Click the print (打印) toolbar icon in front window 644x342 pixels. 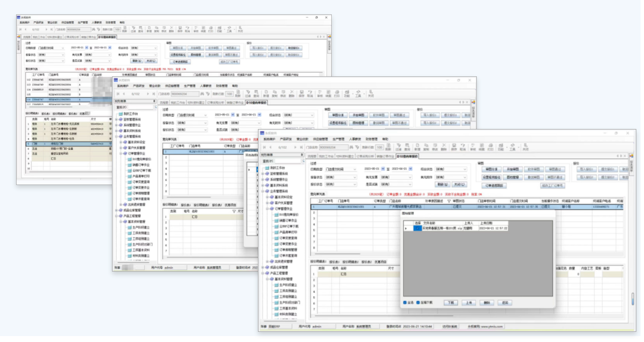coord(490,147)
